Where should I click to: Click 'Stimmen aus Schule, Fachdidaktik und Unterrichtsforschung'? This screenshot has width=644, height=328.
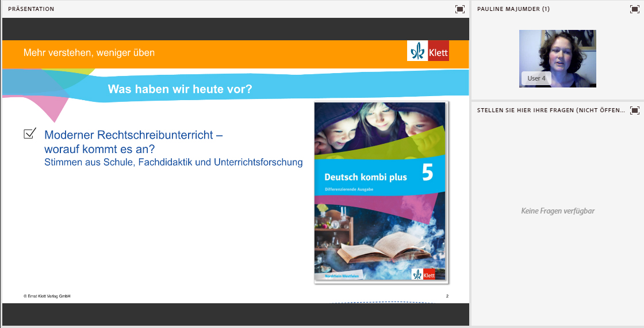click(173, 162)
